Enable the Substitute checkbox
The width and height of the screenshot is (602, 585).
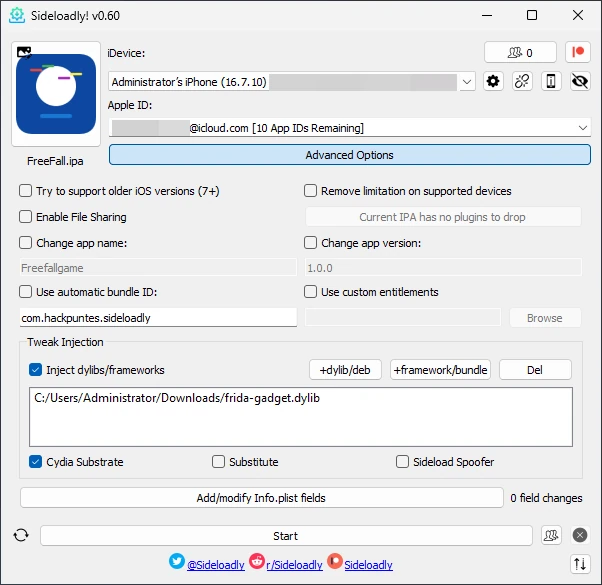[218, 461]
